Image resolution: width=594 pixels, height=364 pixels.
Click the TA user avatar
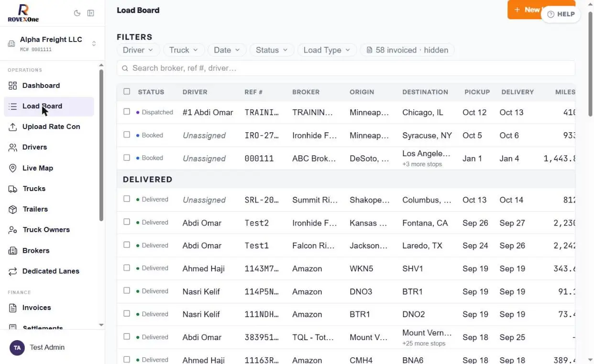pos(17,348)
